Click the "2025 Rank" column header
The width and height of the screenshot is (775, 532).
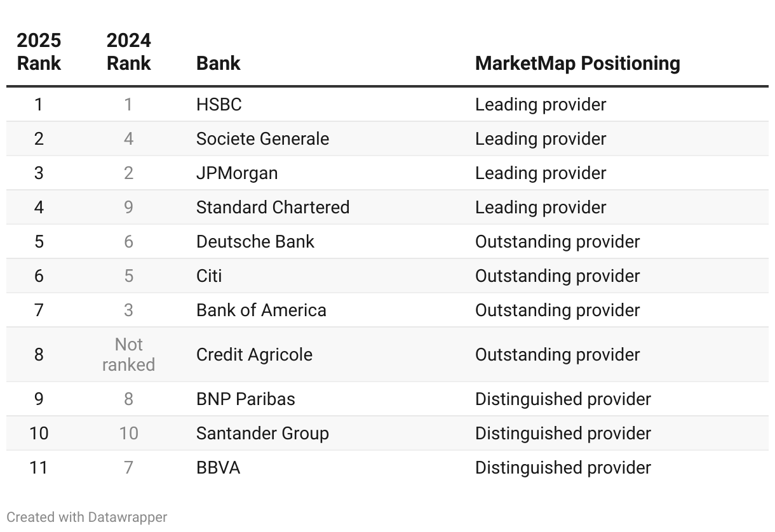(39, 52)
